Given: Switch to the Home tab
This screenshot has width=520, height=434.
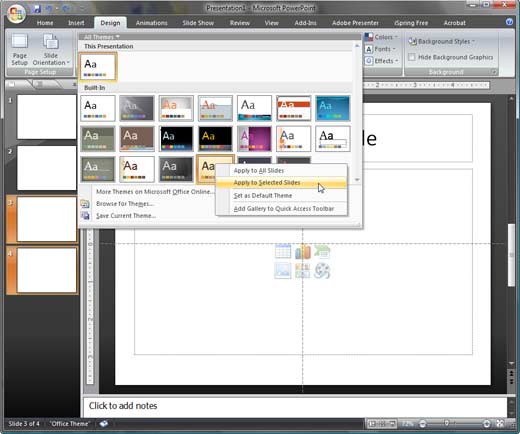Looking at the screenshot, I should point(45,23).
